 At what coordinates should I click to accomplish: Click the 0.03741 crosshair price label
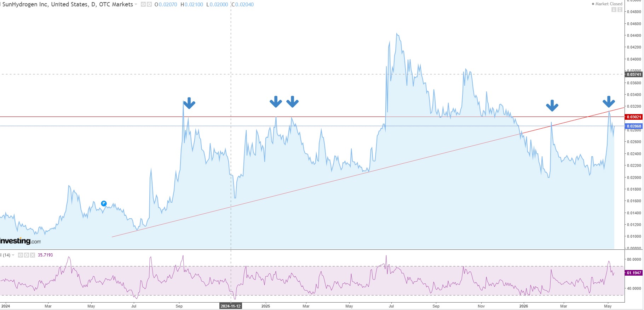point(634,74)
